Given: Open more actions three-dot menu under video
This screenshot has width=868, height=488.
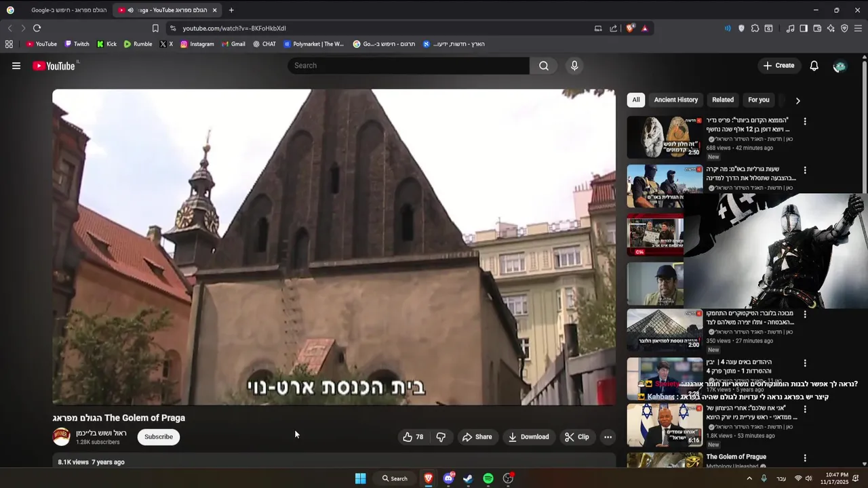Looking at the screenshot, I should [608, 437].
